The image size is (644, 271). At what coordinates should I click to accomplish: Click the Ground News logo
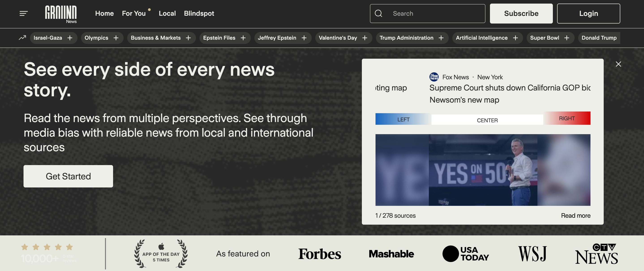pos(61,14)
